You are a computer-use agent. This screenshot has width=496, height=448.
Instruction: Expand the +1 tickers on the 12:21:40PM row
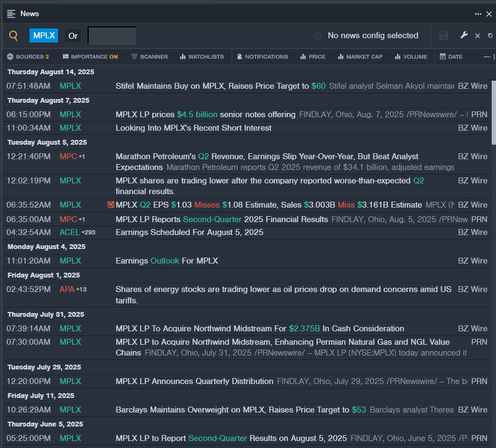click(82, 157)
